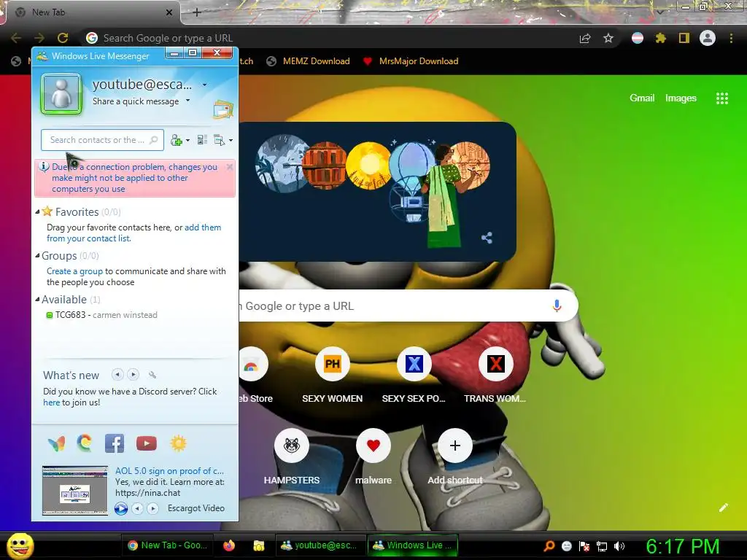Click the share page icon in Chrome
This screenshot has width=747, height=560.
(x=585, y=39)
